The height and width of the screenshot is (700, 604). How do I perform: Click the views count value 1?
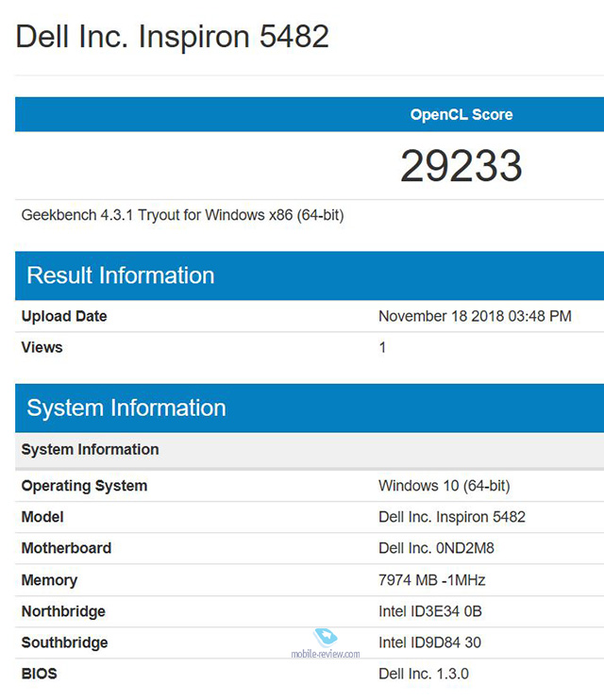click(382, 347)
